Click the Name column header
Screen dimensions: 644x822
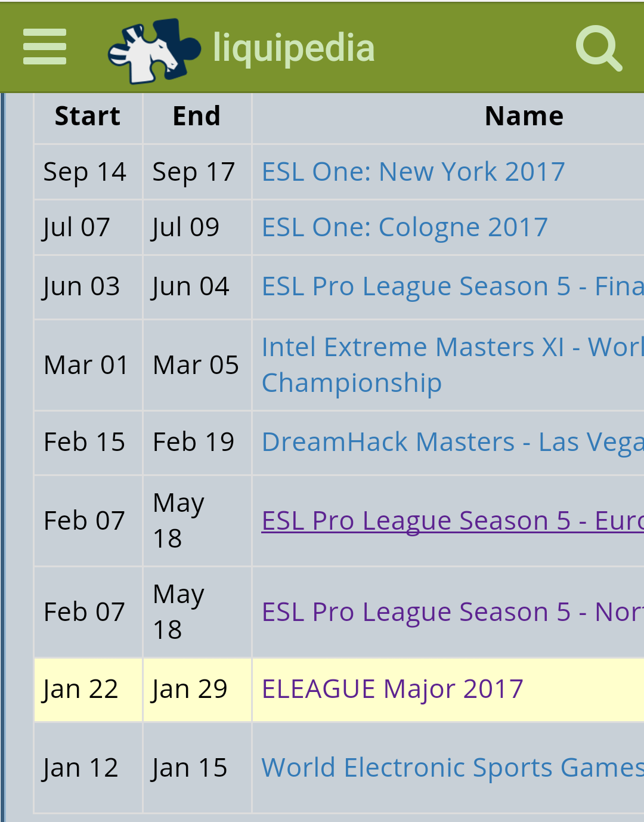(x=524, y=116)
